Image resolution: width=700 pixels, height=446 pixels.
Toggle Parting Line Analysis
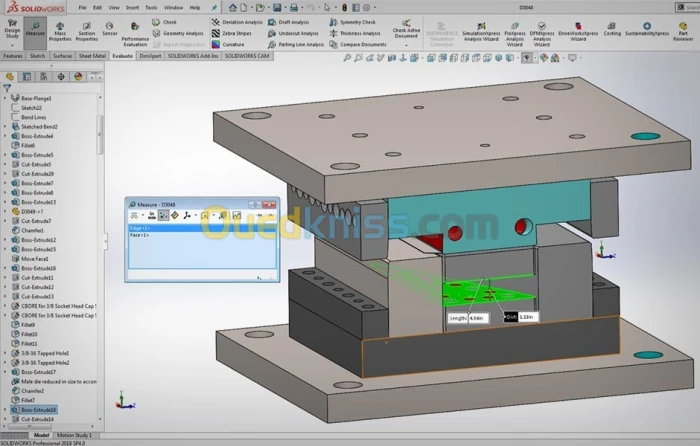(x=296, y=45)
